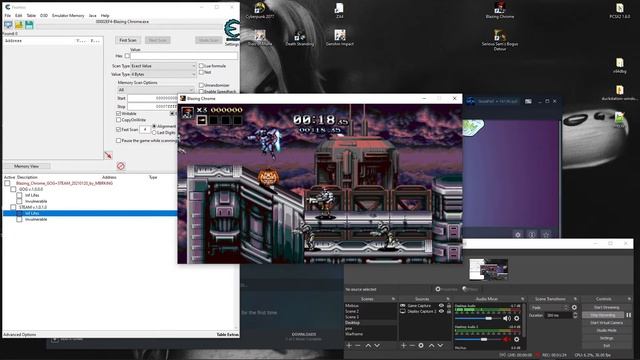Viewport: 640px width, 360px height.
Task: Open the duckstation desktop folder icon
Action: pos(620,93)
